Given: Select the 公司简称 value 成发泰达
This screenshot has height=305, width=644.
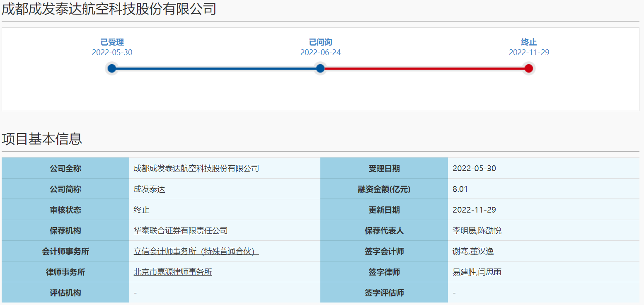Looking at the screenshot, I should 149,189.
